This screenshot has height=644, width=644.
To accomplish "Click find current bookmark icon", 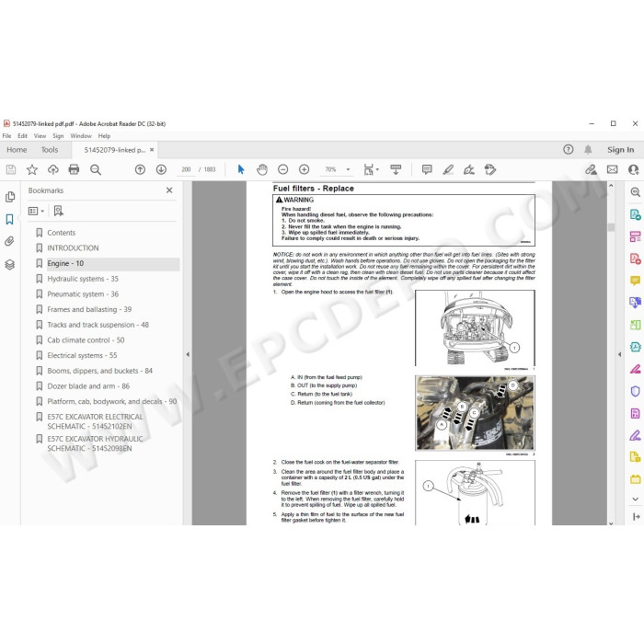I will (59, 211).
